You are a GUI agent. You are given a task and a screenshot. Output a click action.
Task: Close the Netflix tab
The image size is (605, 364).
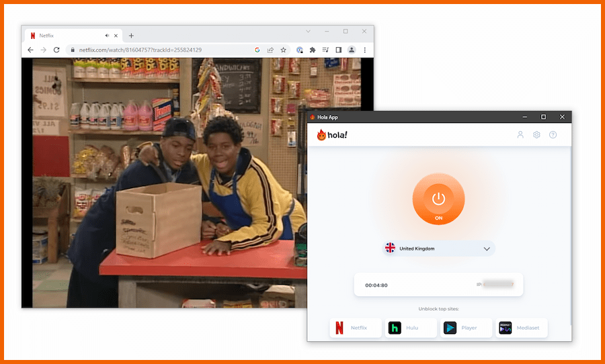tap(116, 36)
